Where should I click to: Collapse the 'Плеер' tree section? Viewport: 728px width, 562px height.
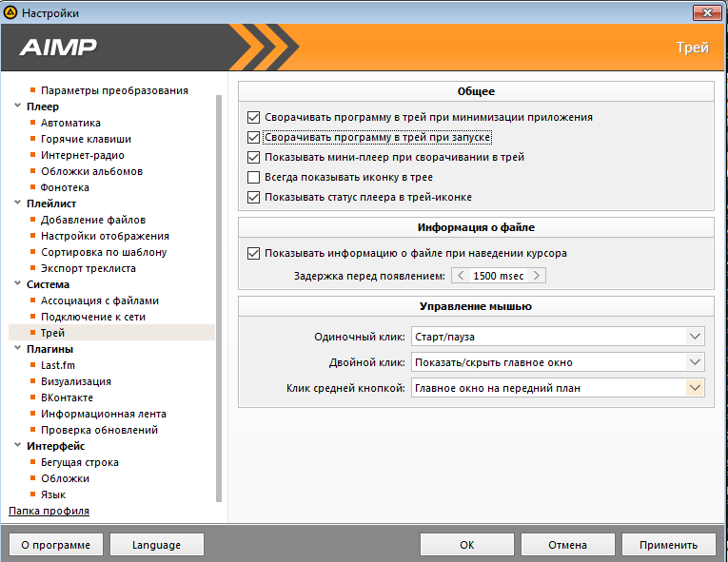point(18,106)
